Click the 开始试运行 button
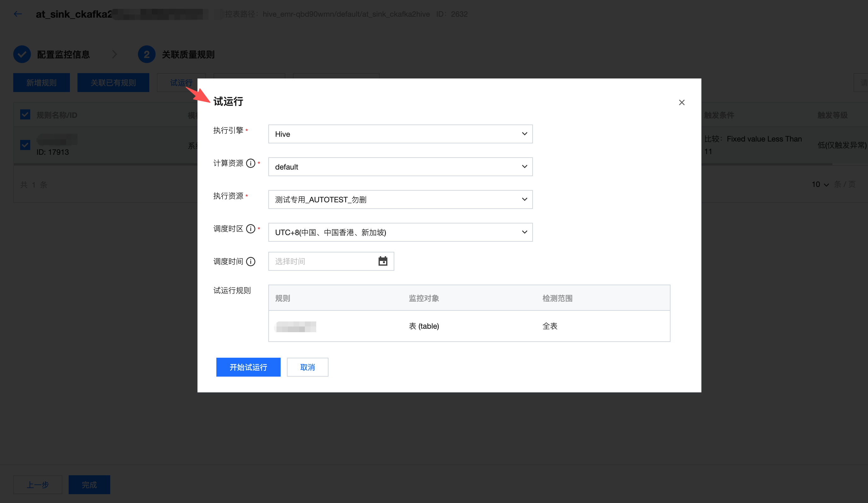 click(x=248, y=367)
